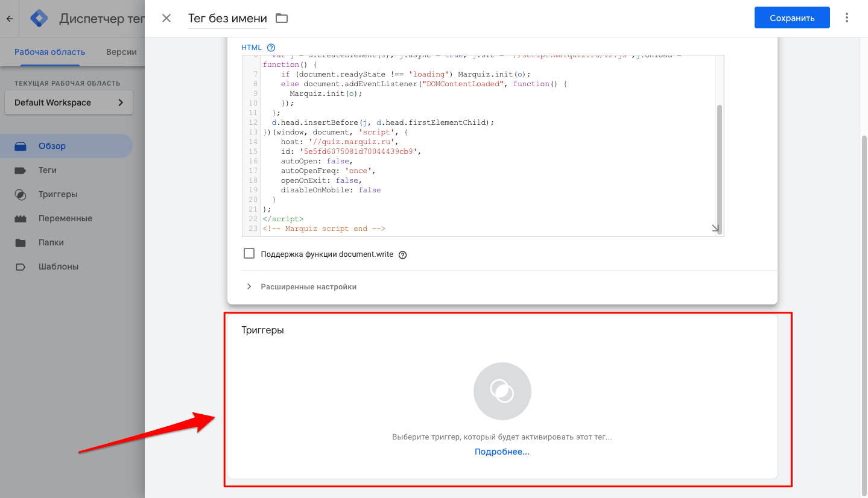
Task: Go back using the header arrow icon
Action: (x=9, y=19)
